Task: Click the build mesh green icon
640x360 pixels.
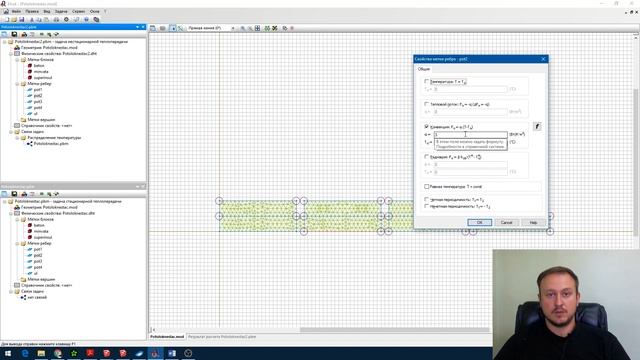Action: (267, 28)
